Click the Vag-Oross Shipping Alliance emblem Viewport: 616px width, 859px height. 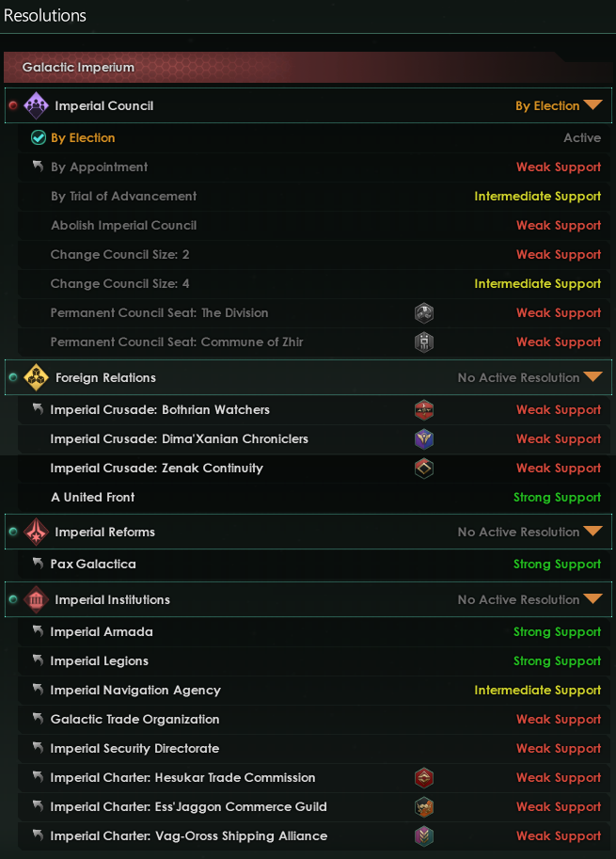coord(424,835)
